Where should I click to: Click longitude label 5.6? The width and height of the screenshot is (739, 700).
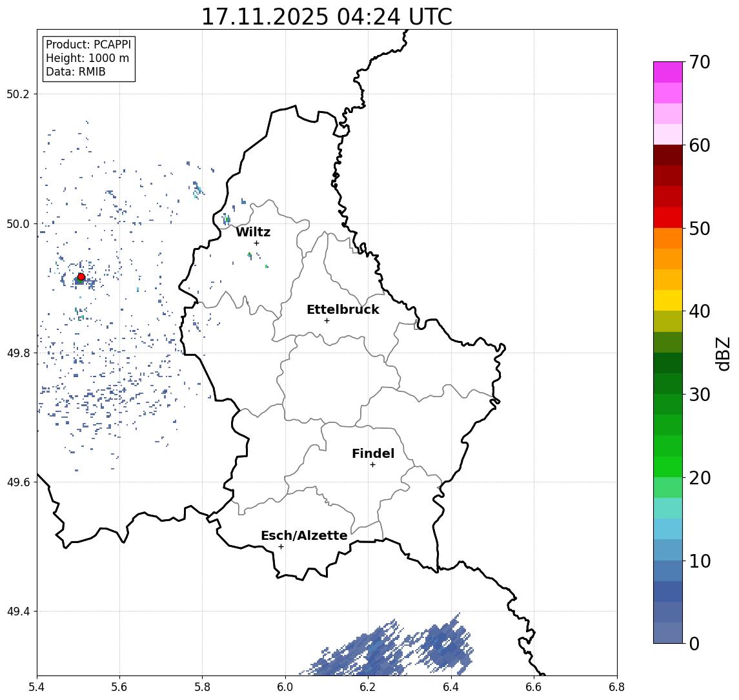pos(119,687)
